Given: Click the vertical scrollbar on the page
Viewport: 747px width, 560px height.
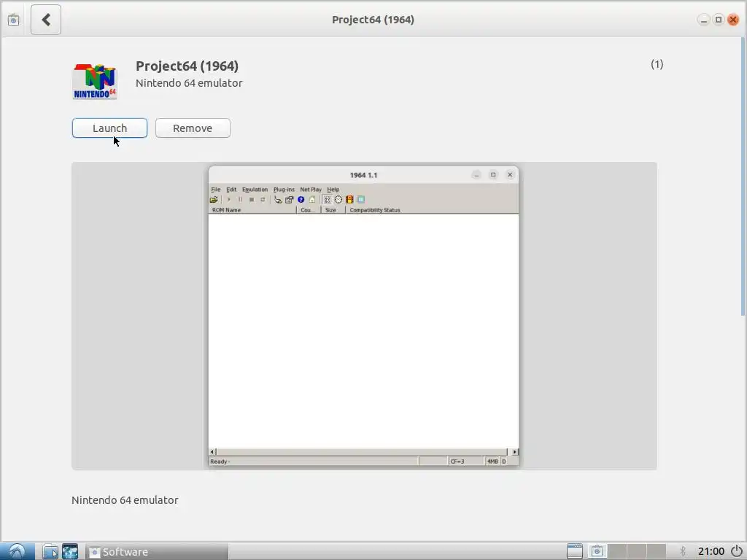Looking at the screenshot, I should (x=743, y=176).
